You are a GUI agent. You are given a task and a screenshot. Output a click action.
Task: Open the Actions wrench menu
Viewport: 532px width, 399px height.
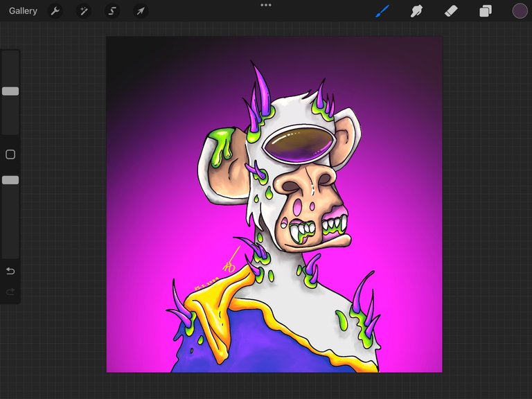(55, 11)
